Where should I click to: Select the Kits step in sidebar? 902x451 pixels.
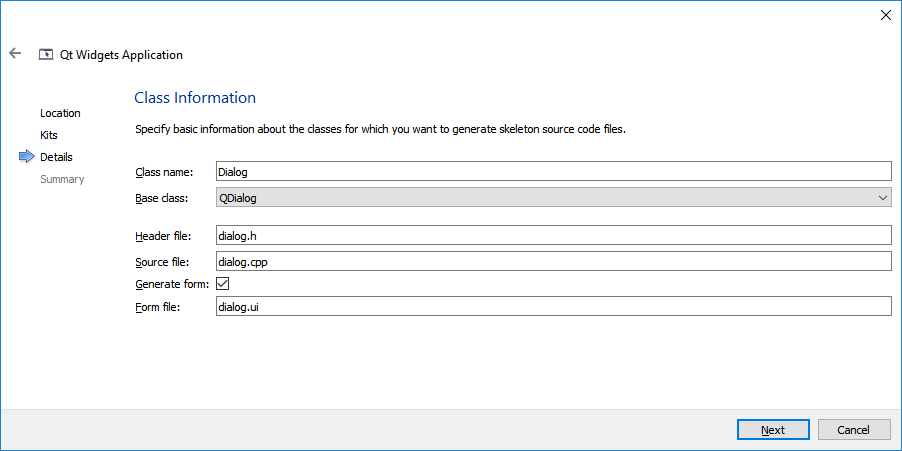pos(49,135)
